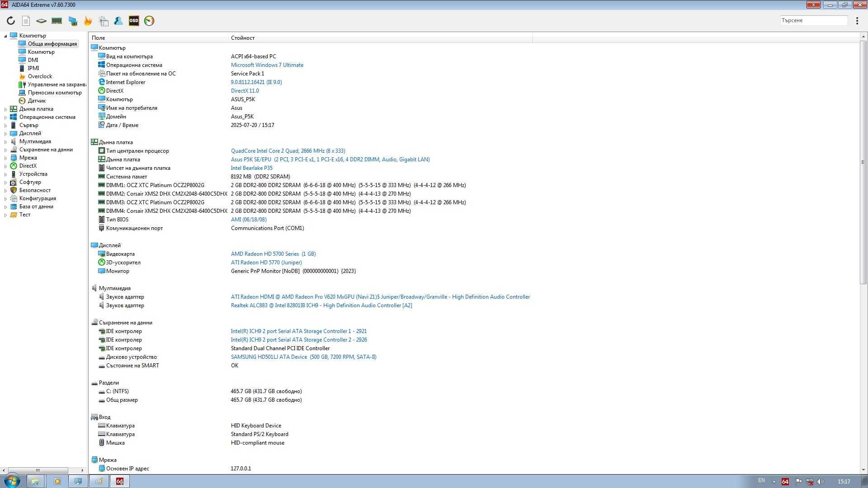Collapse the Компютър tree root

coord(5,36)
